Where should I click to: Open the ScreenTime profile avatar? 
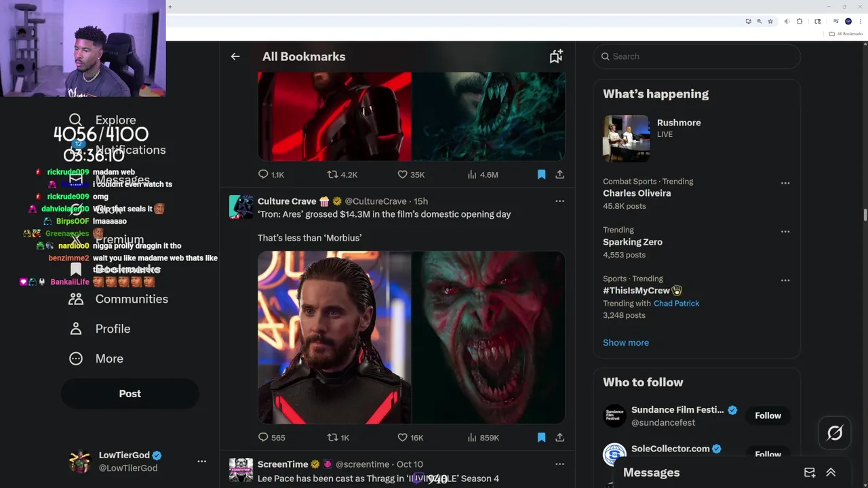coord(241,470)
